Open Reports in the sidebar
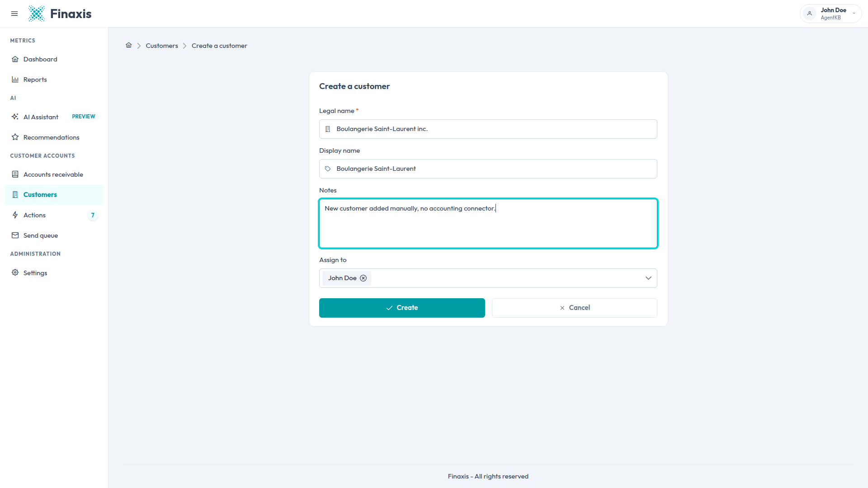The image size is (868, 488). click(54, 80)
